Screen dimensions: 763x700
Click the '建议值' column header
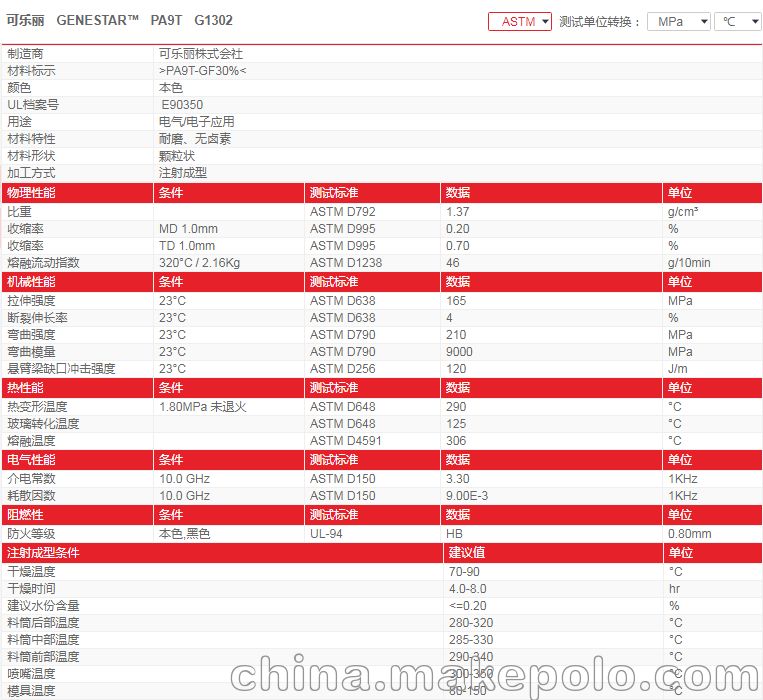(467, 553)
